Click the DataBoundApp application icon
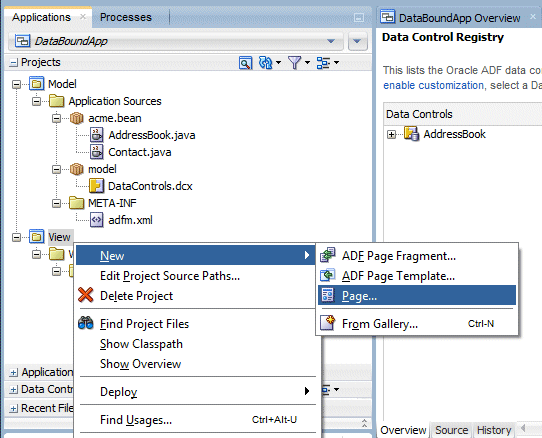542x438 pixels. pyautogui.click(x=22, y=41)
